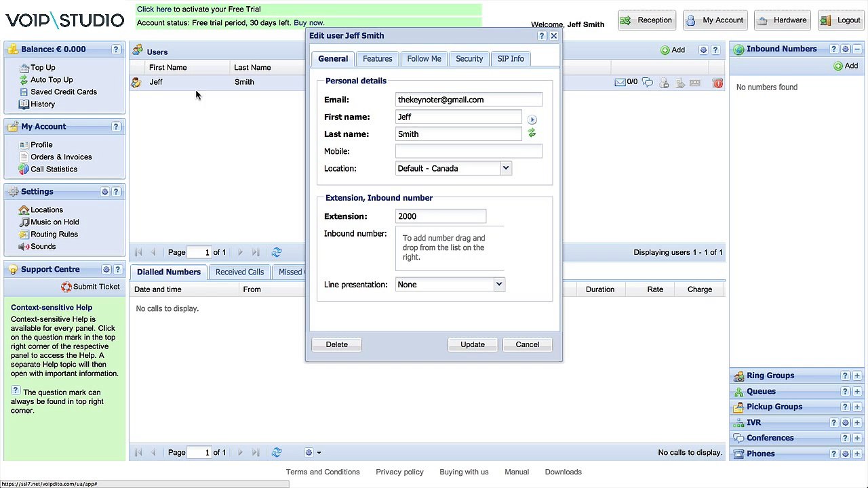Image resolution: width=868 pixels, height=488 pixels.
Task: Click the Email input field
Action: (469, 100)
